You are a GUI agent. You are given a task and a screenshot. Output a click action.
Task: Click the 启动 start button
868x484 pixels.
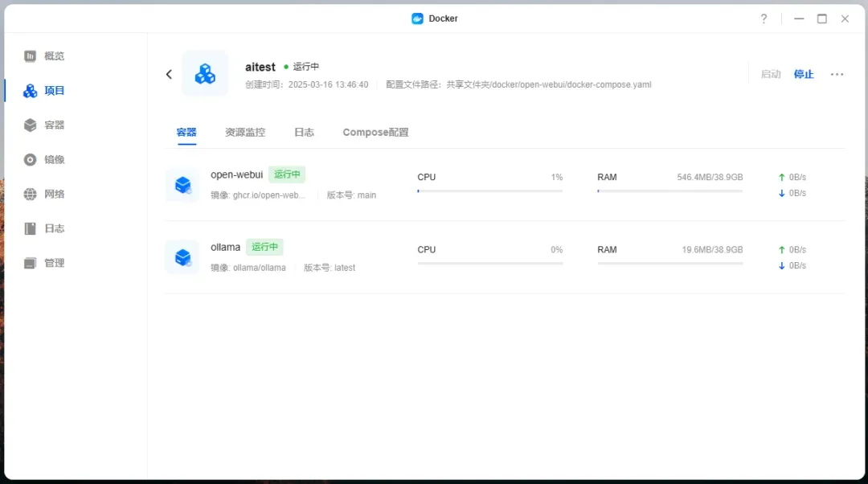coord(771,74)
